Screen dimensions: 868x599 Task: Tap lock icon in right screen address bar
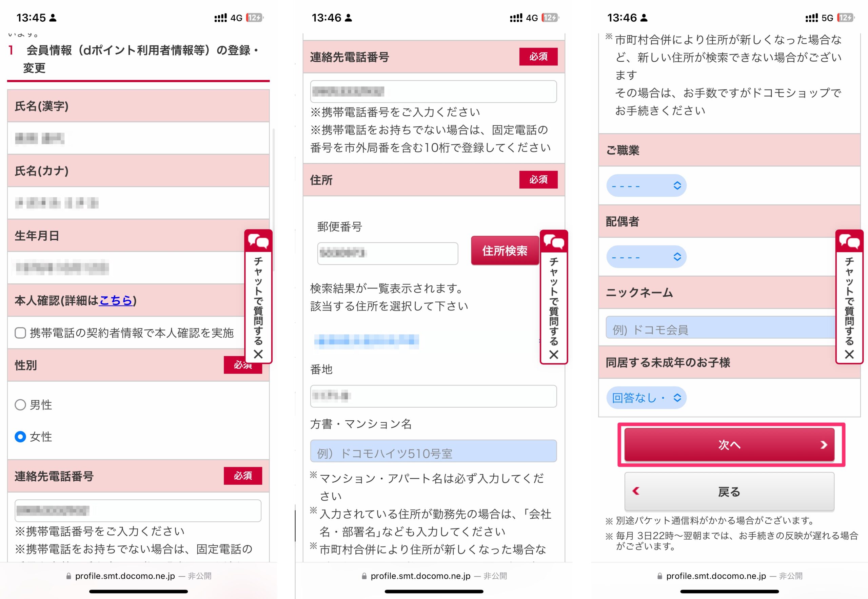pos(659,576)
